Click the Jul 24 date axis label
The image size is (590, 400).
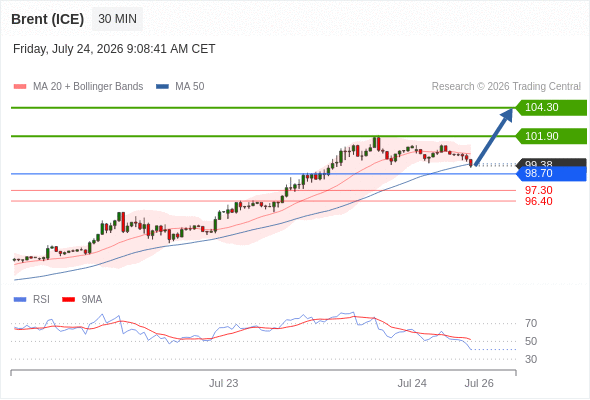click(412, 383)
